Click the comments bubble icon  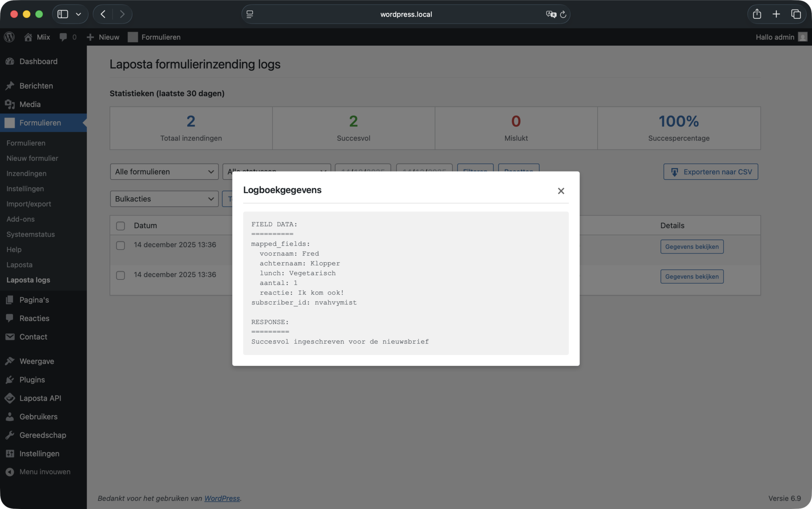[63, 37]
